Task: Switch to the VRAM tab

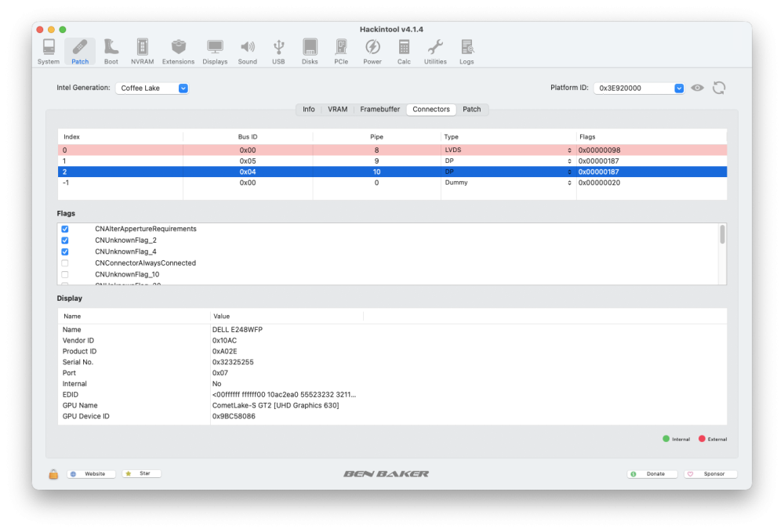Action: (x=337, y=110)
